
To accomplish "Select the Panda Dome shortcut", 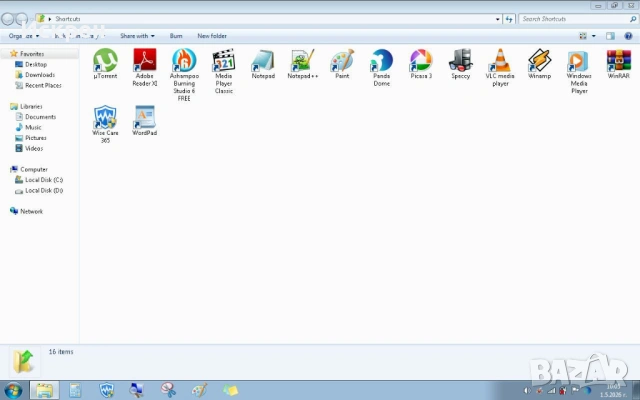I will click(382, 67).
